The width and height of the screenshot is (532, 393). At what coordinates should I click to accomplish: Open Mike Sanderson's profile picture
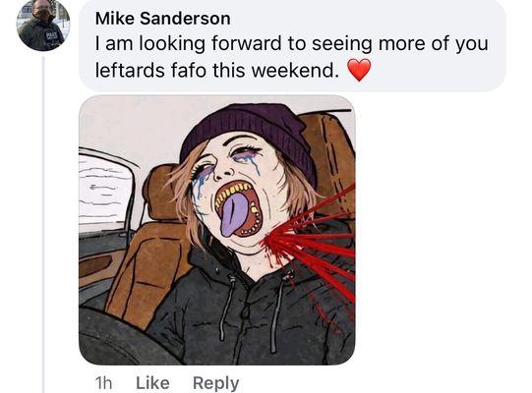point(43,25)
